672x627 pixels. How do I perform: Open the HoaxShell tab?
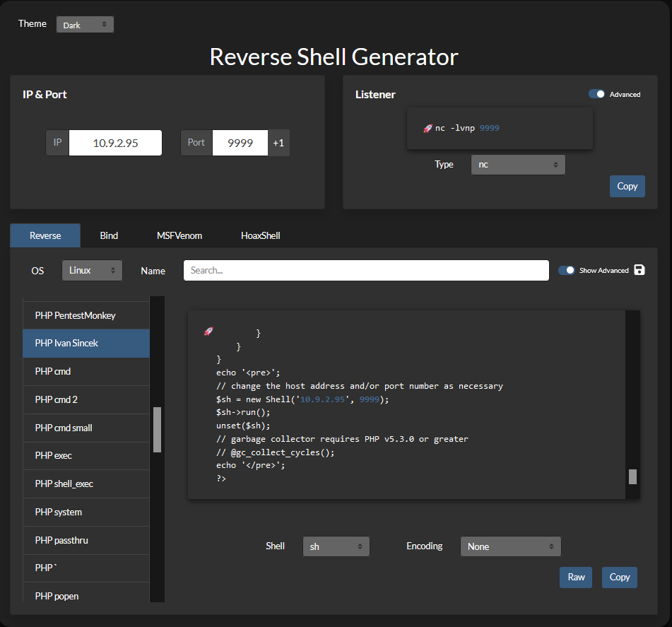point(260,235)
